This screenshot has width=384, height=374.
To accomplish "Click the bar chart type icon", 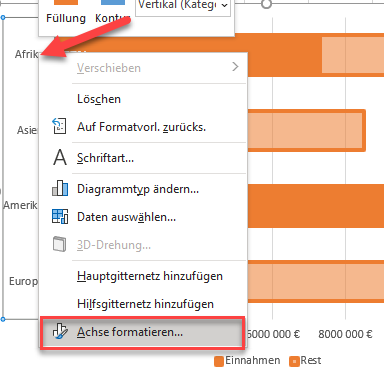I will tap(60, 188).
